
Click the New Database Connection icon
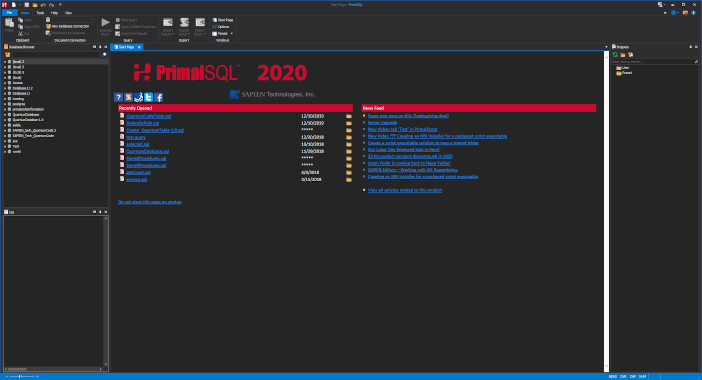[48, 26]
